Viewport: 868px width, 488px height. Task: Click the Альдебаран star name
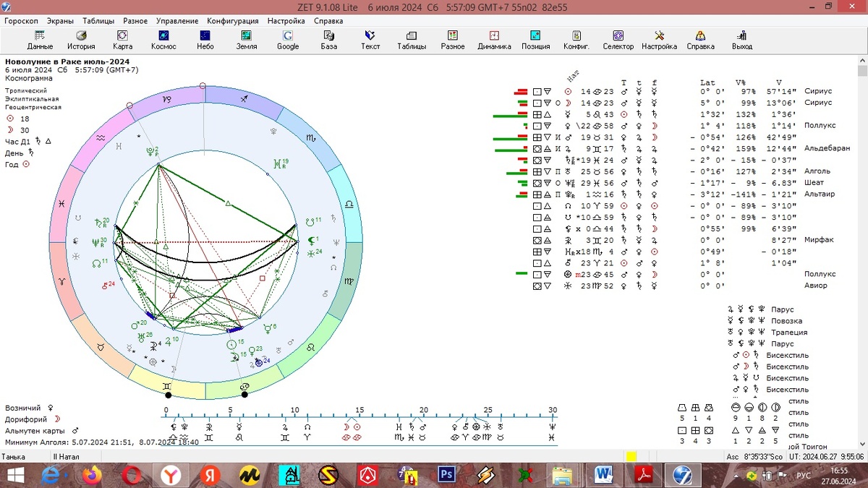(x=827, y=149)
